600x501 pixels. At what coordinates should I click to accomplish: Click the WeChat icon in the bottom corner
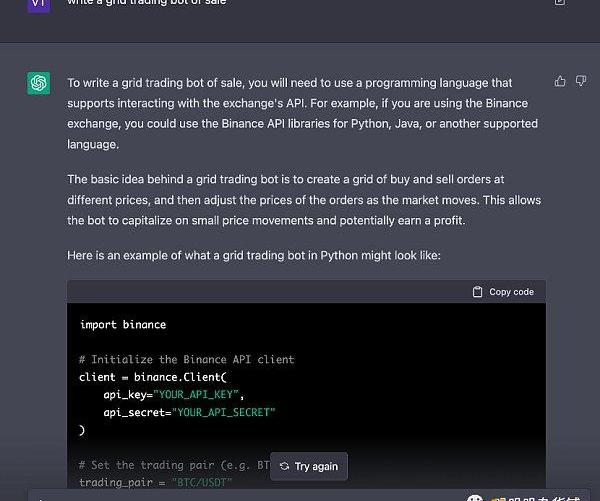click(476, 496)
